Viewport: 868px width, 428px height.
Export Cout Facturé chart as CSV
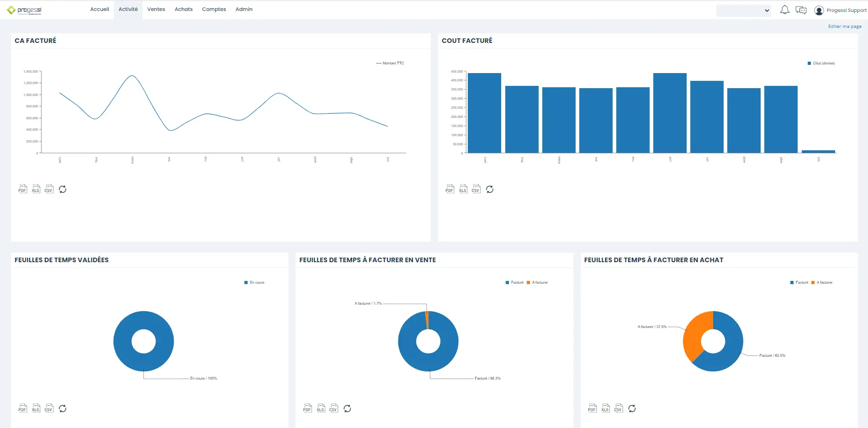[x=476, y=189]
